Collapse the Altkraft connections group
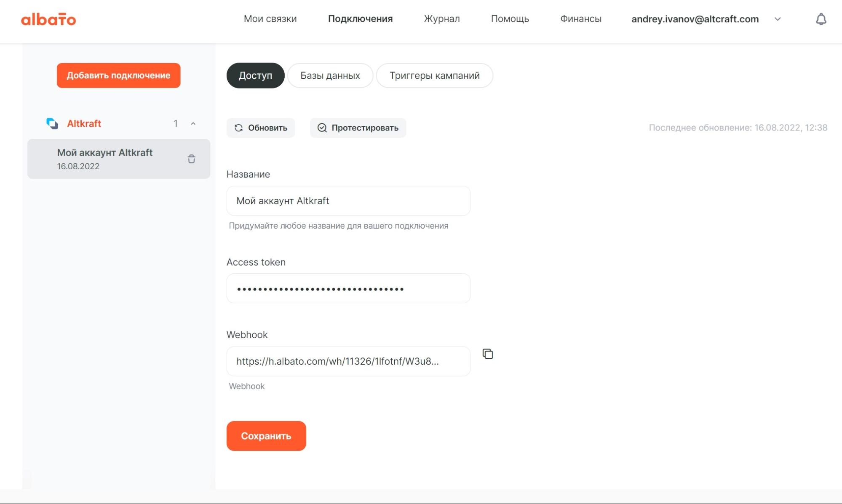 193,123
